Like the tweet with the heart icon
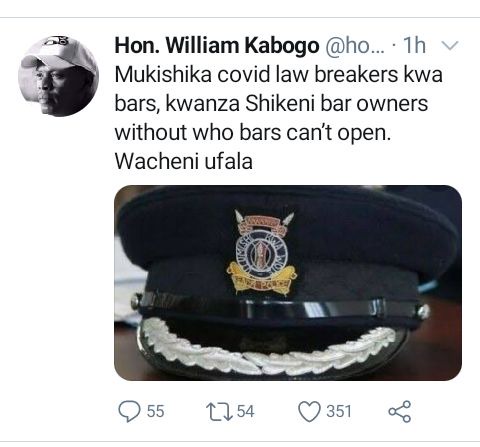480x447 pixels. (x=309, y=412)
